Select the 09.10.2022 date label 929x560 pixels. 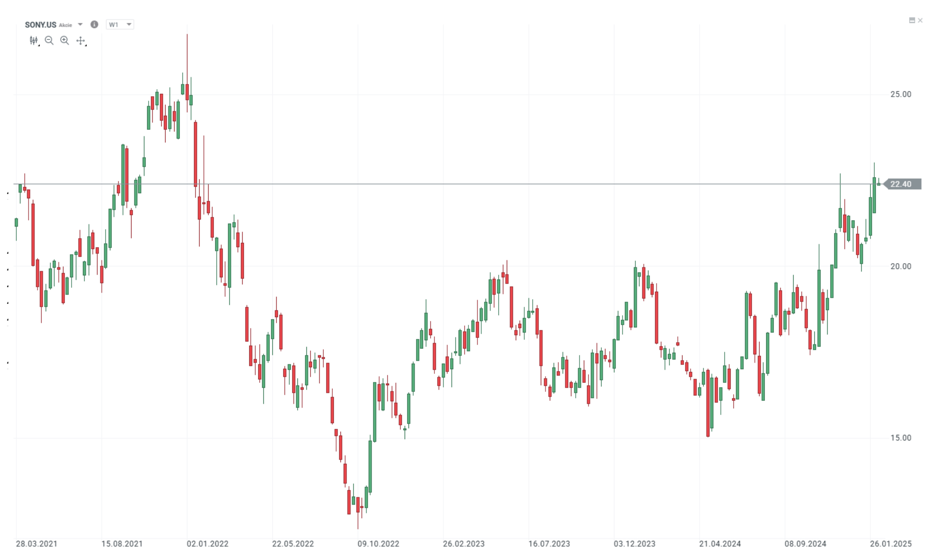pyautogui.click(x=378, y=544)
